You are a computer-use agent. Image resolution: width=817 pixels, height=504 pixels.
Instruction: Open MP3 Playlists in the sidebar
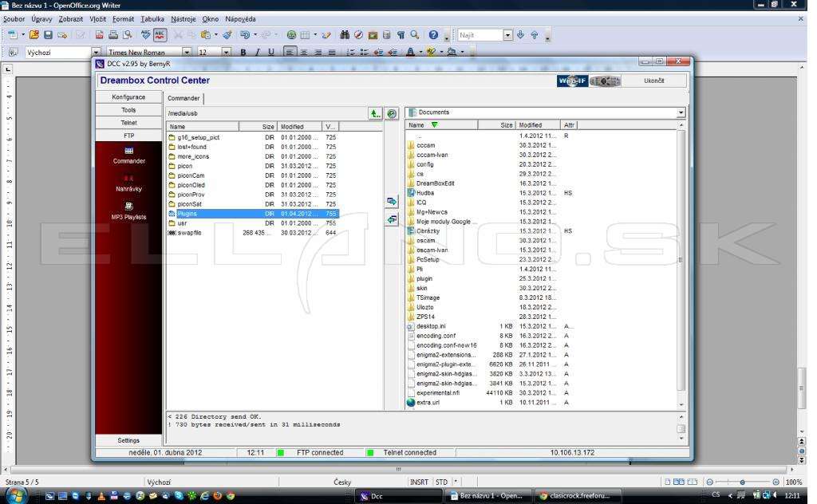pyautogui.click(x=128, y=211)
